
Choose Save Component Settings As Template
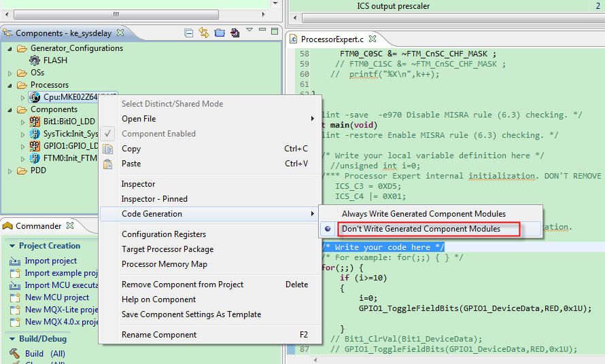tap(210, 314)
